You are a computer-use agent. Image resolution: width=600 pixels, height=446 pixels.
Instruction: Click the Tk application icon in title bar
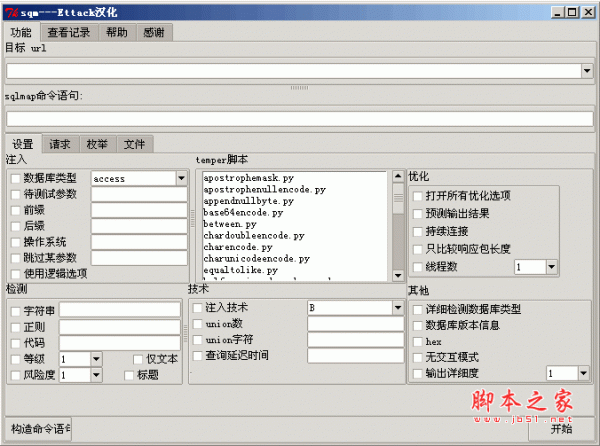(11, 13)
